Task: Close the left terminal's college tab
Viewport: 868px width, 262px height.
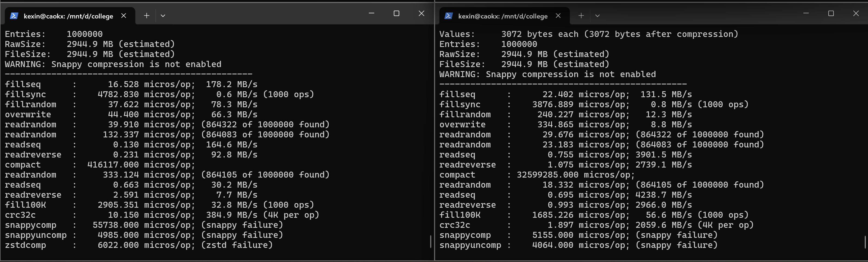Action: [x=124, y=15]
